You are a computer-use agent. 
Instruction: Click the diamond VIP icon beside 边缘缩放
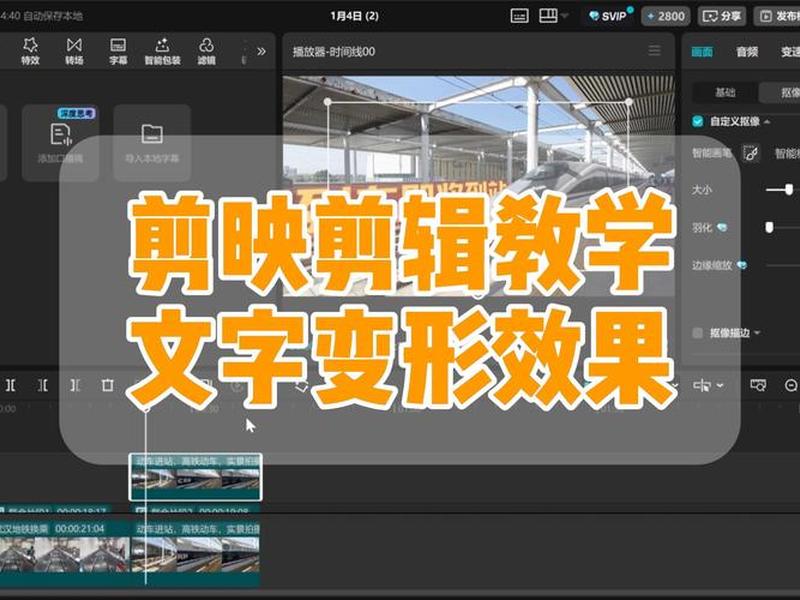(x=742, y=265)
